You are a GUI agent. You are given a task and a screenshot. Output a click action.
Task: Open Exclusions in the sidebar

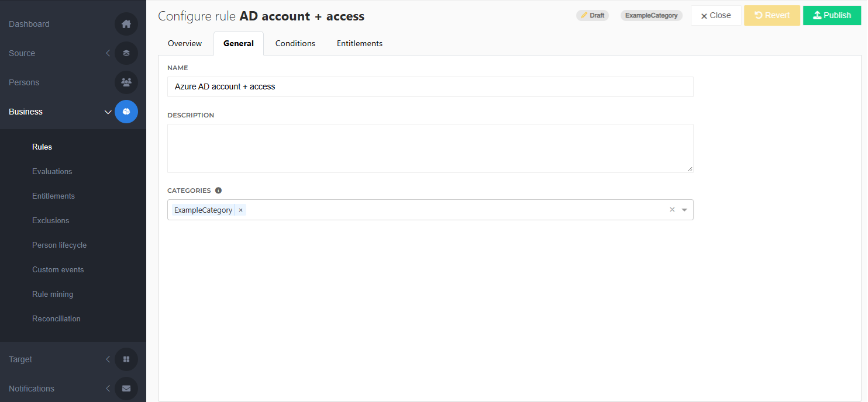tap(51, 220)
